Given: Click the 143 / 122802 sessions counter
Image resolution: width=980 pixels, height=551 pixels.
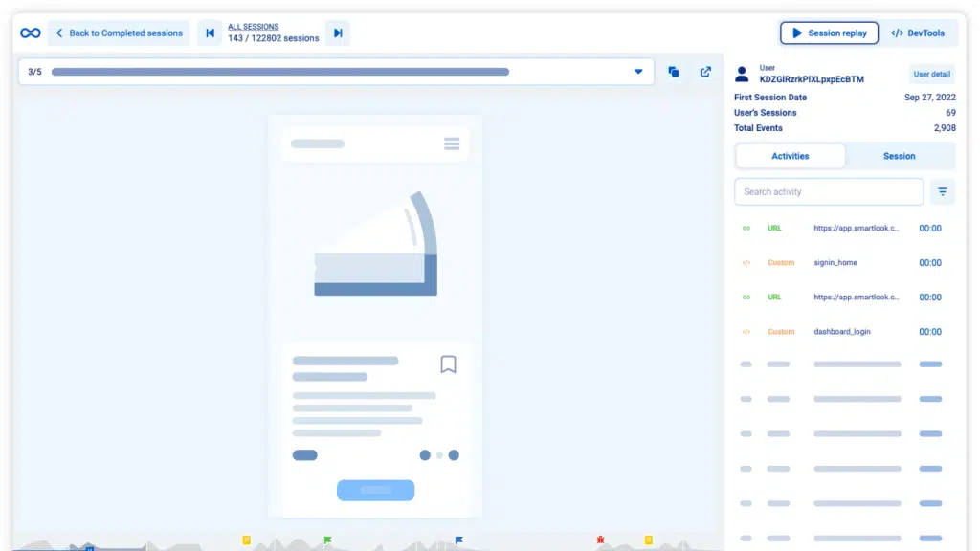Looking at the screenshot, I should tap(273, 38).
